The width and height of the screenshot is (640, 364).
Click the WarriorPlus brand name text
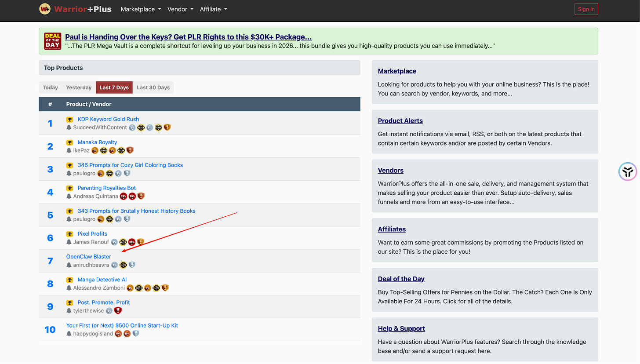pos(83,9)
